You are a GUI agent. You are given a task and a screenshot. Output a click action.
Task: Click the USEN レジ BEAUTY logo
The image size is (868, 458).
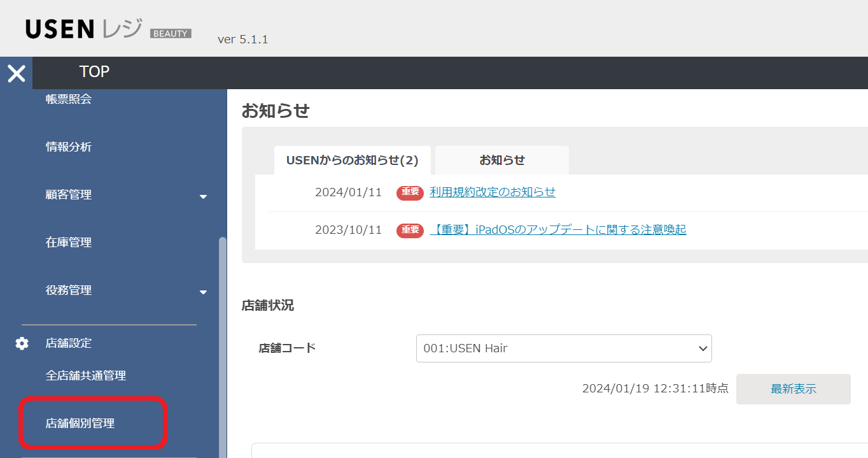pyautogui.click(x=108, y=29)
